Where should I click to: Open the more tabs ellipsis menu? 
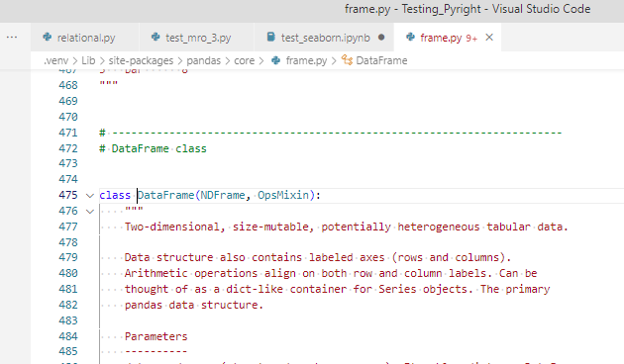[12, 38]
